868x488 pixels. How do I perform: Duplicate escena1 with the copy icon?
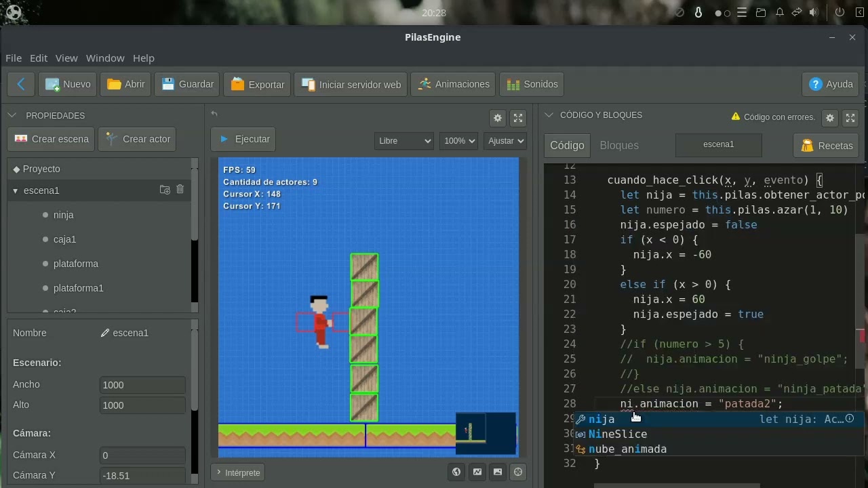point(165,190)
